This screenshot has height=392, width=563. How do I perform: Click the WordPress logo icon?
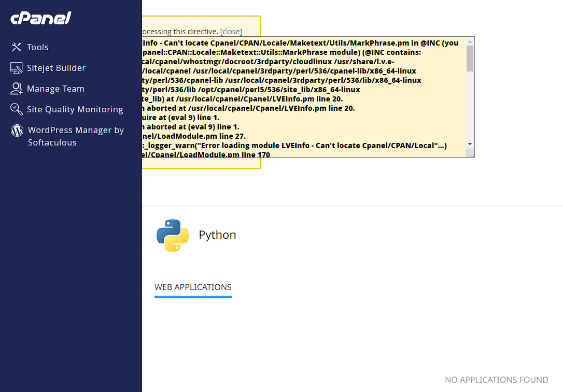pyautogui.click(x=17, y=130)
